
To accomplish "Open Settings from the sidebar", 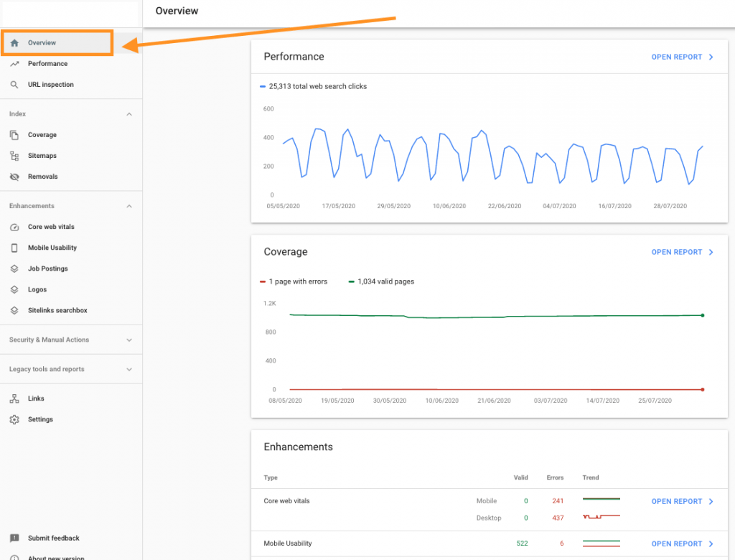I will 40,419.
